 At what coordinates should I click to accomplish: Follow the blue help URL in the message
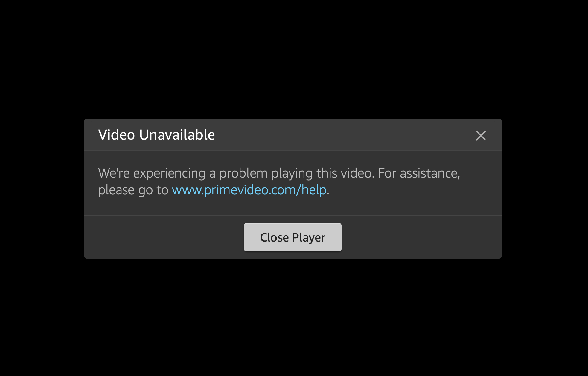pos(249,190)
